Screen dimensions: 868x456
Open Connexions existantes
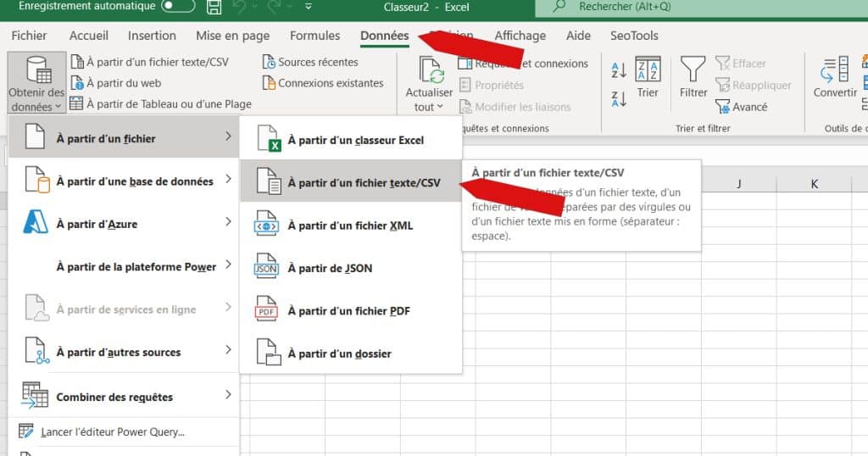(323, 83)
